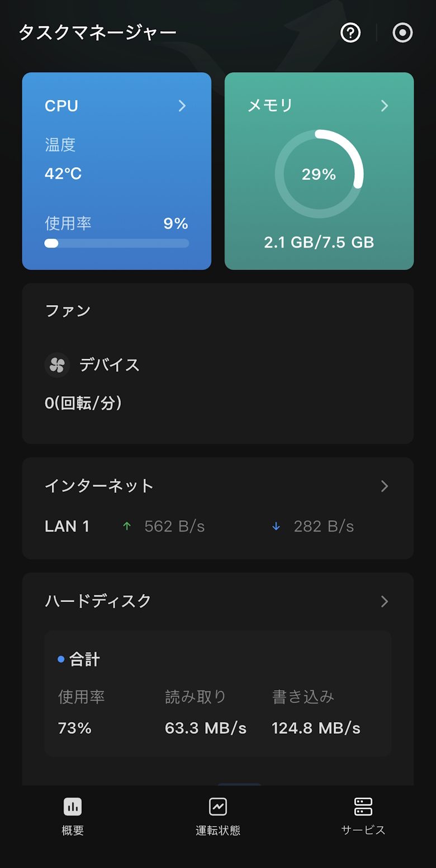Select the 概要 tab label

73,831
